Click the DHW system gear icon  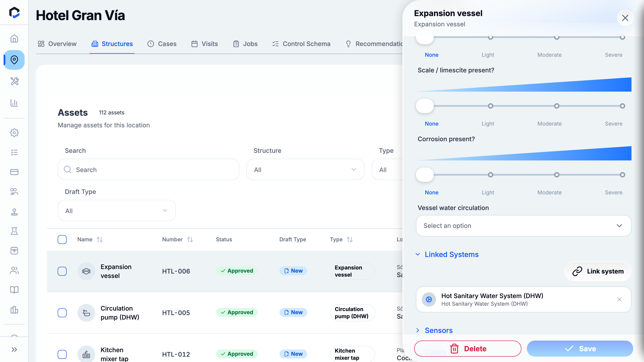tap(429, 299)
